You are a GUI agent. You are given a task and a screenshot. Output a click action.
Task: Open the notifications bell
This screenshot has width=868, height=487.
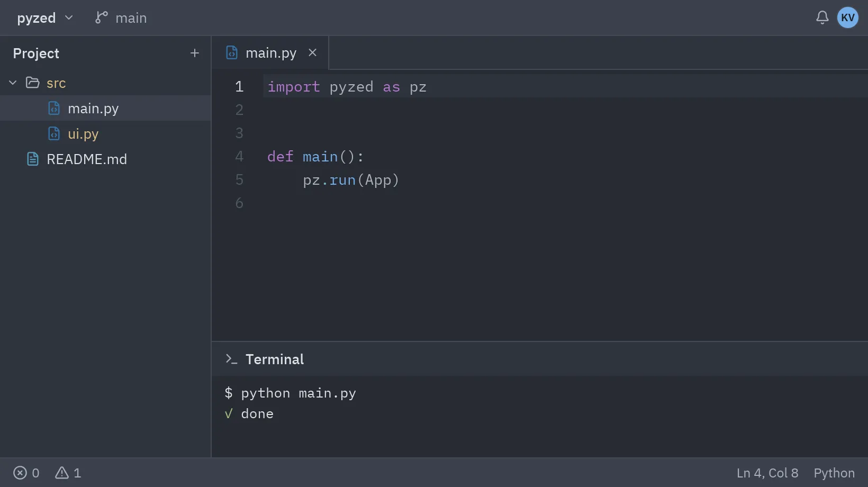coord(822,17)
